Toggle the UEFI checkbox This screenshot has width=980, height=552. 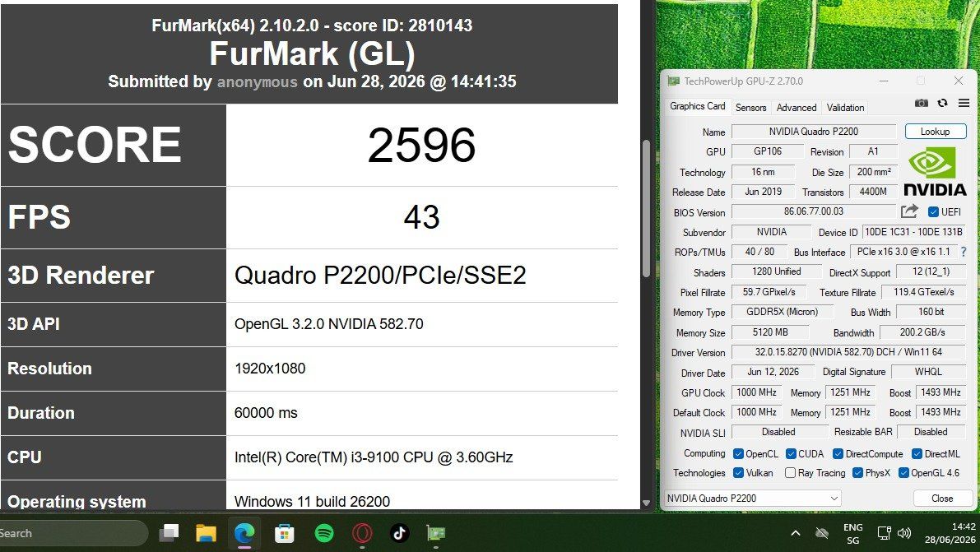tap(933, 212)
